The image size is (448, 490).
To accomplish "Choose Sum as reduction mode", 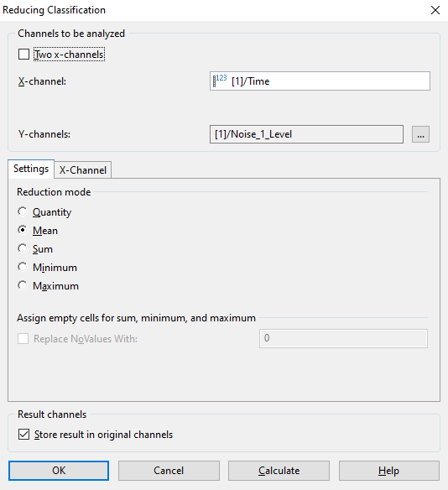I will (x=23, y=248).
